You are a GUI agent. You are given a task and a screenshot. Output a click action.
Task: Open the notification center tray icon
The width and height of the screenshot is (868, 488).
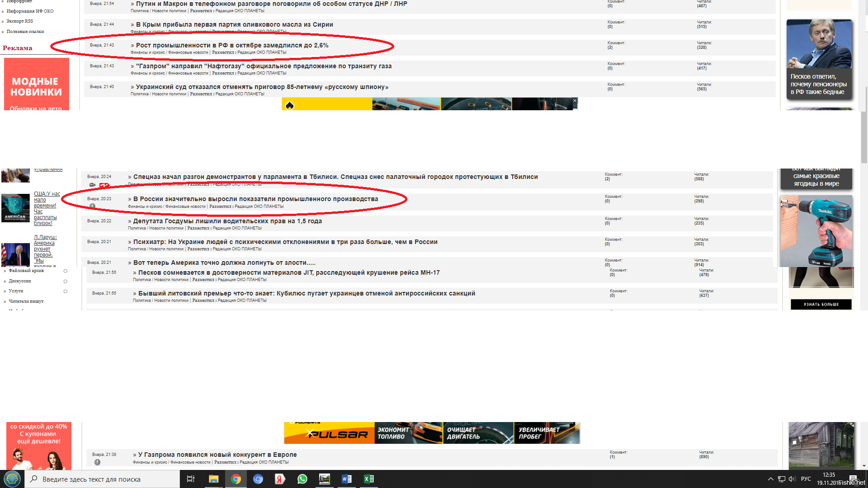click(853, 479)
